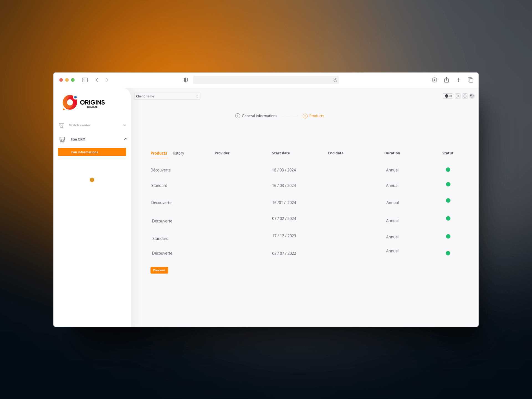Open the settings gear icon

coord(465,96)
